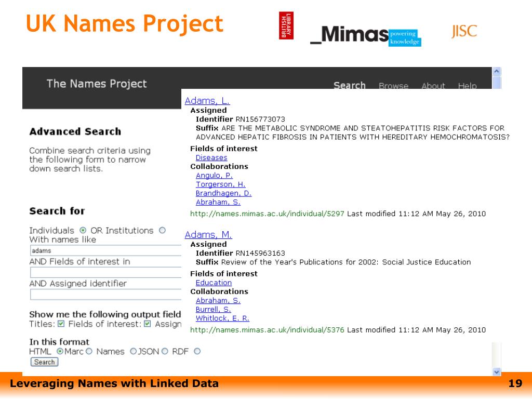The width and height of the screenshot is (532, 399).
Task: Toggle the Fields of interest checkbox
Action: click(x=147, y=324)
